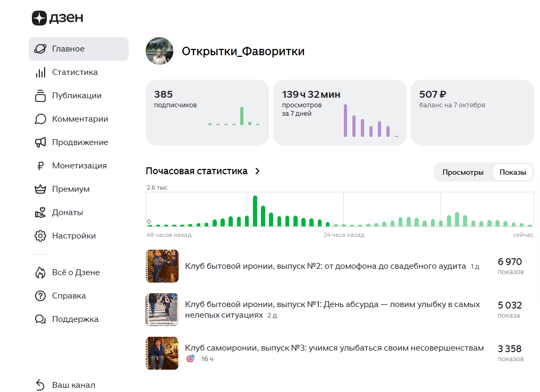Open the 139 ч 32 мин просмотров card
The image size is (540, 392).
click(x=340, y=113)
